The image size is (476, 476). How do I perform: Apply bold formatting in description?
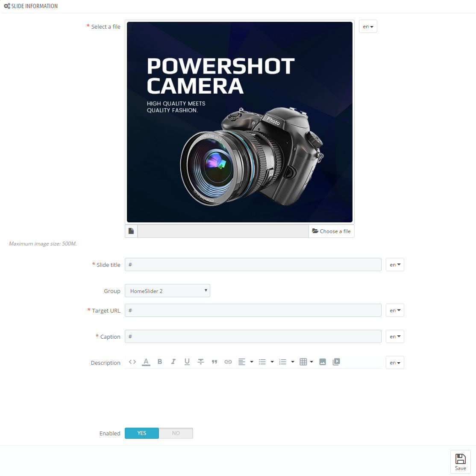(x=160, y=362)
